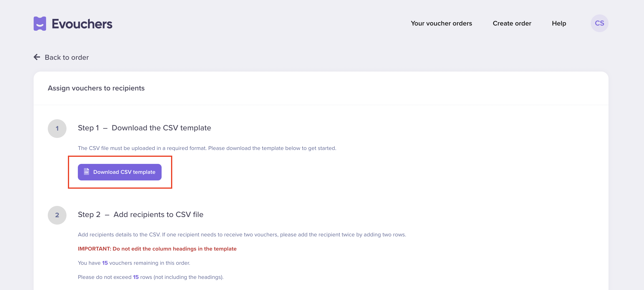
Task: Navigate to the Help section
Action: [x=559, y=23]
